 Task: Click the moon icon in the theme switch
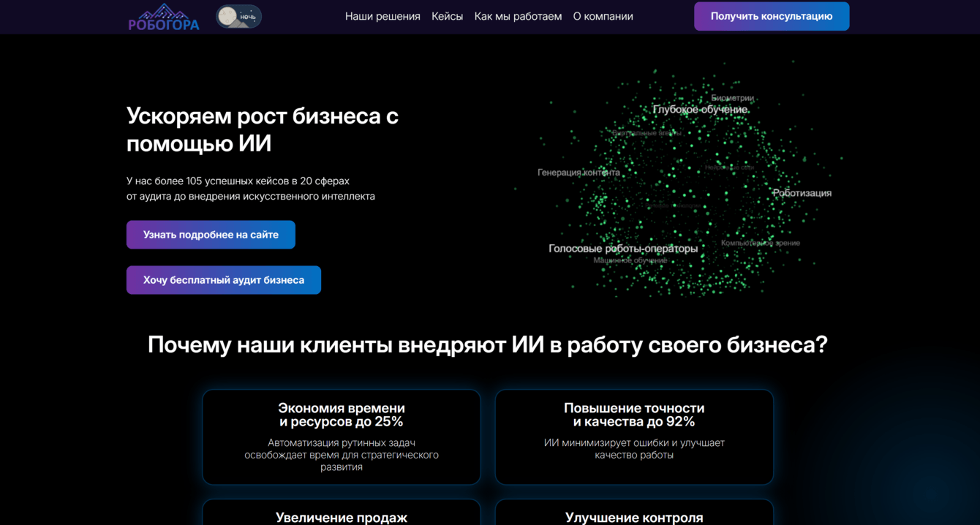coord(227,16)
